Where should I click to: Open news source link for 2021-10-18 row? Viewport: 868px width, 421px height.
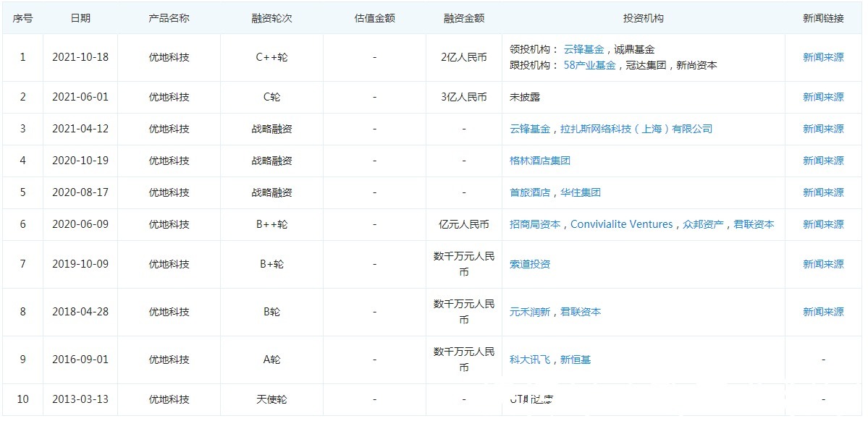point(823,57)
